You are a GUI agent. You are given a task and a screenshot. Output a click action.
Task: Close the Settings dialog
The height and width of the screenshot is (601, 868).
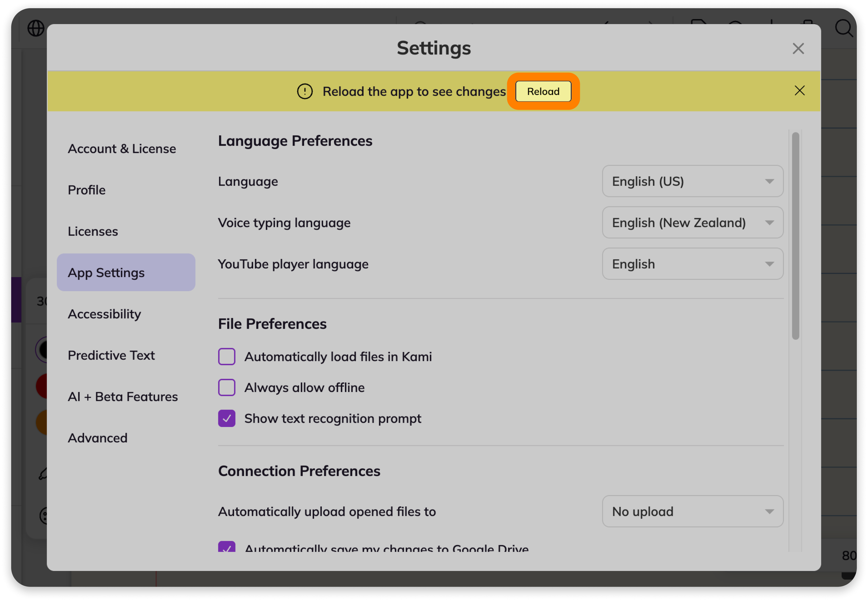click(798, 49)
